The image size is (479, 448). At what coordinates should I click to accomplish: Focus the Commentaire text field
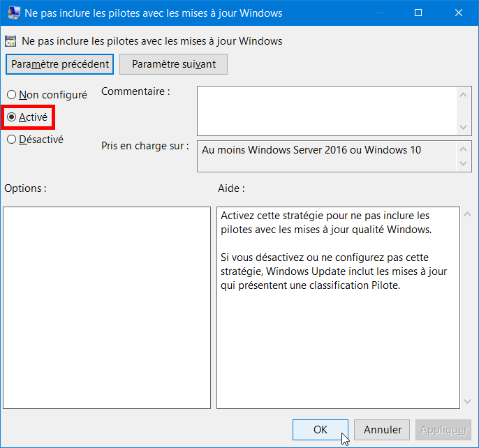[327, 111]
